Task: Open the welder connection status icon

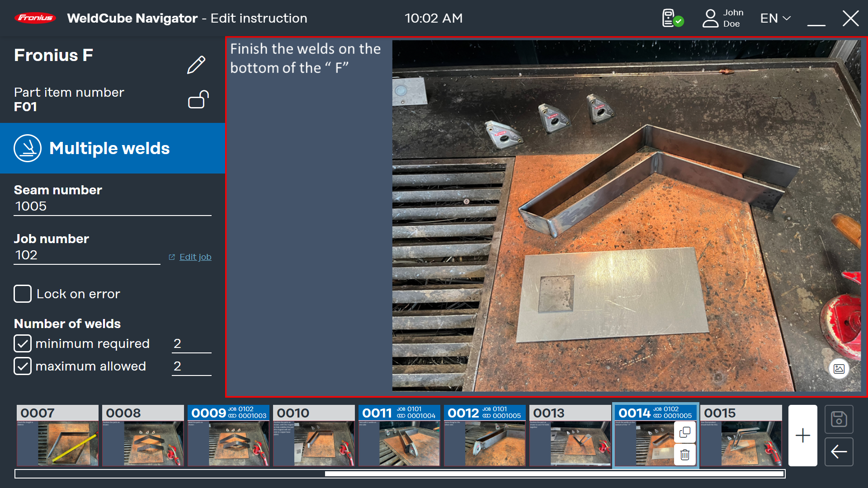Action: [672, 19]
